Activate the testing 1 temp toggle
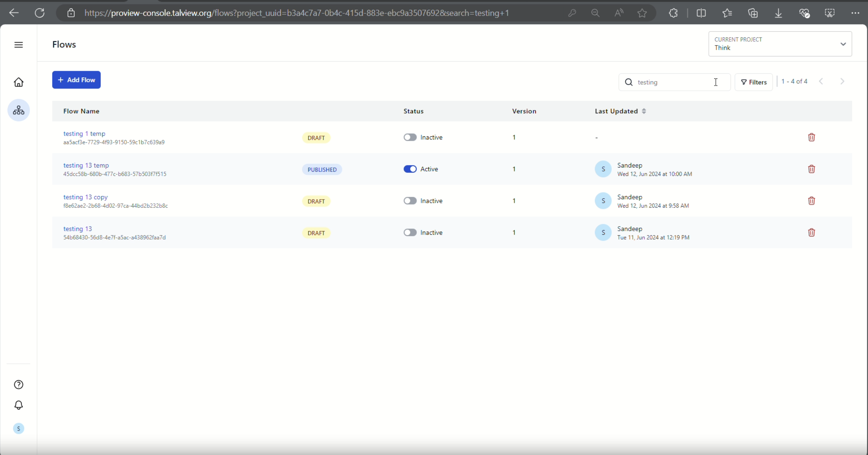868x455 pixels. (x=410, y=137)
